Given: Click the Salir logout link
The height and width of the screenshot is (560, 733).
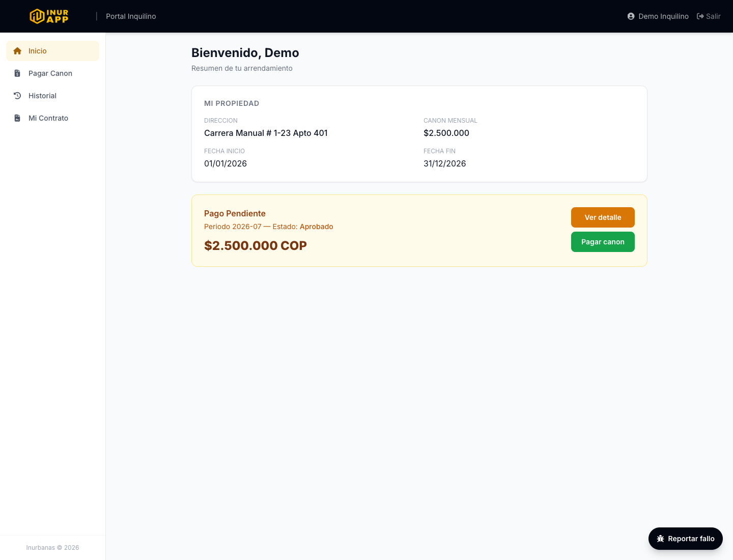Looking at the screenshot, I should tap(709, 16).
